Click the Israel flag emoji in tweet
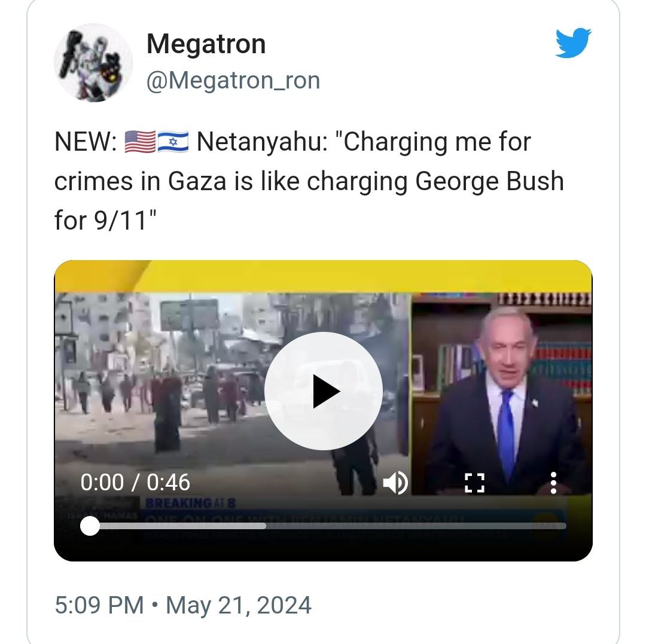The height and width of the screenshot is (644, 646). 173,142
